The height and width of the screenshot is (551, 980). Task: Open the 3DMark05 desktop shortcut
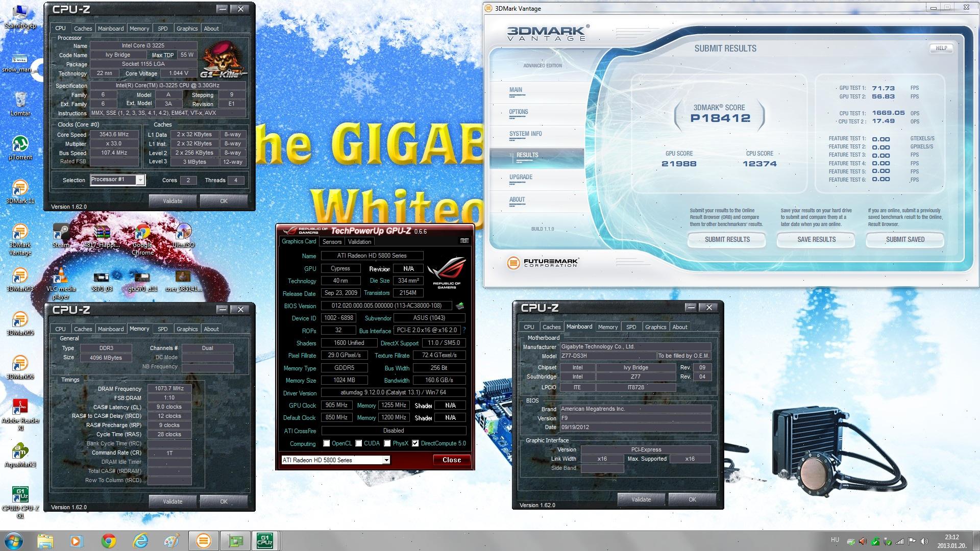pyautogui.click(x=20, y=323)
